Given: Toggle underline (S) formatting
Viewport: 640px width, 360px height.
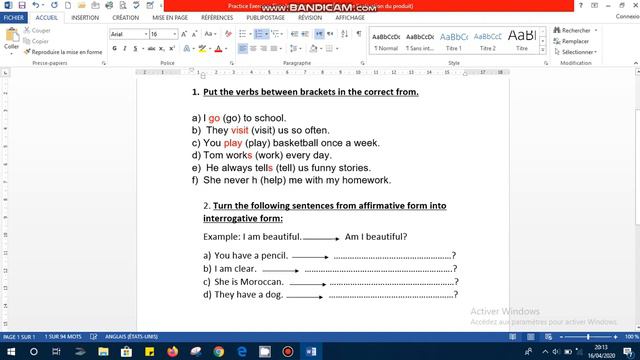Looking at the screenshot, I should (135, 49).
